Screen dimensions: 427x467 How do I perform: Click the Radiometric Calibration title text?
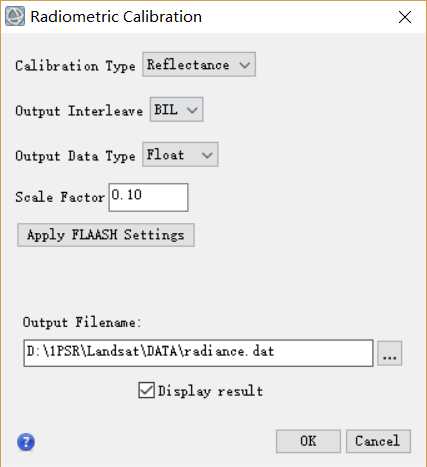[116, 17]
